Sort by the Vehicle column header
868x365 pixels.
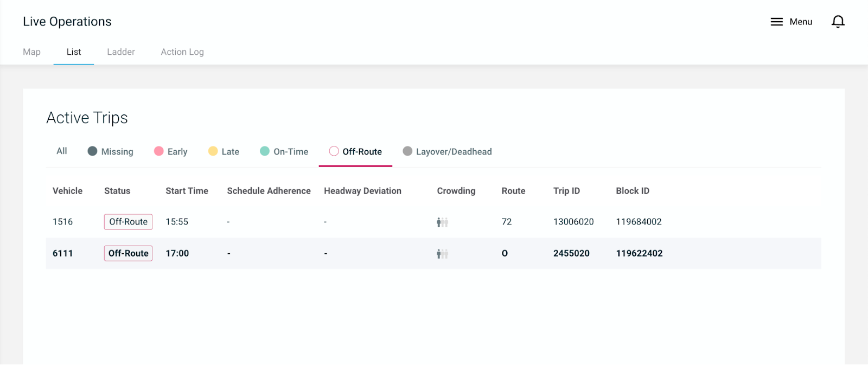point(67,191)
